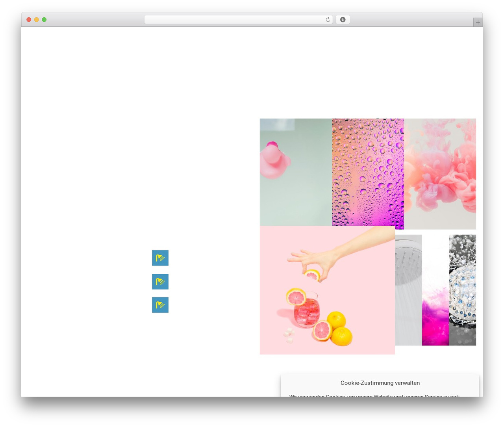Open the gray shower head photo
The image size is (504, 427).
click(408, 290)
